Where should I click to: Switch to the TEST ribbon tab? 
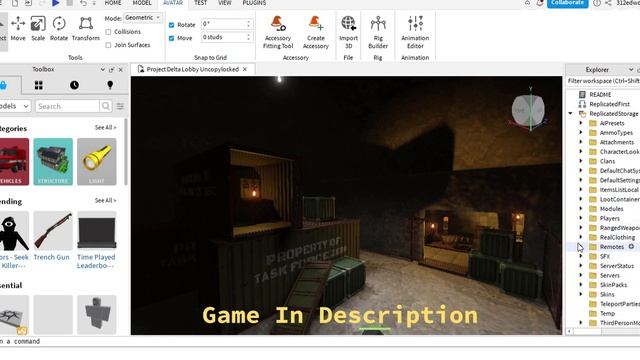(200, 3)
